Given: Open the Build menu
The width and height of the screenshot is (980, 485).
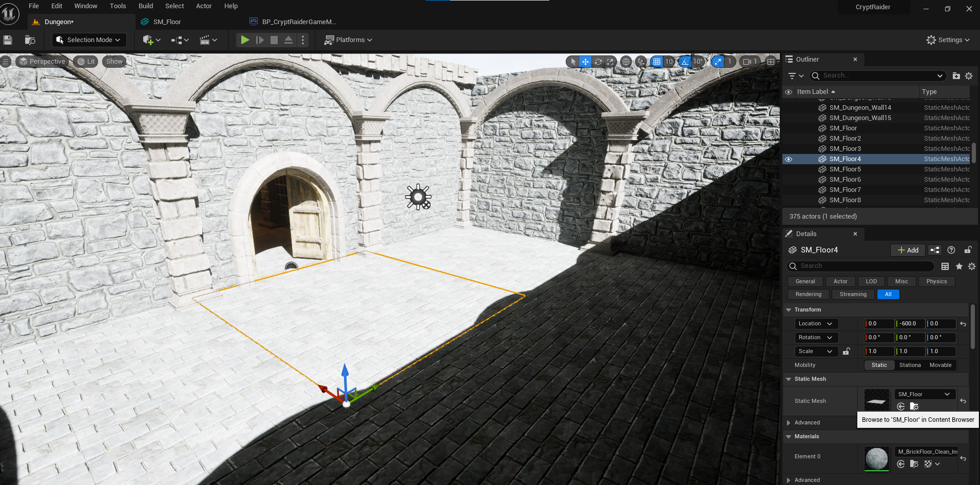Looking at the screenshot, I should click(146, 6).
